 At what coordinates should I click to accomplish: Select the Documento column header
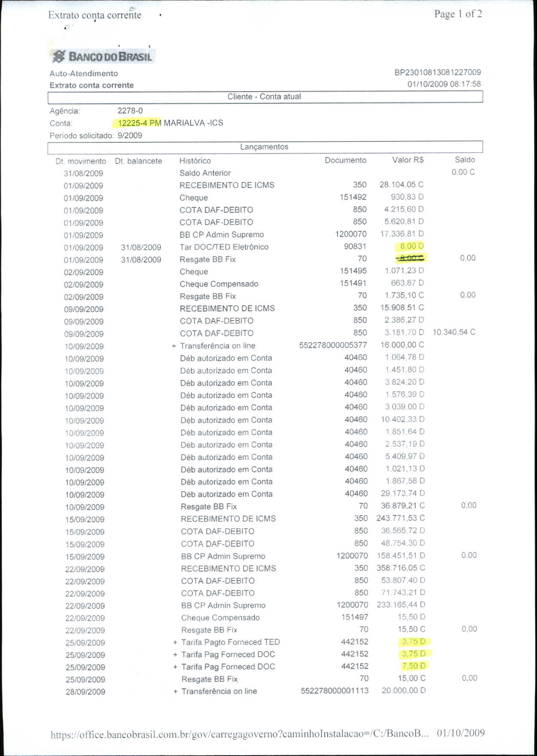coord(345,160)
